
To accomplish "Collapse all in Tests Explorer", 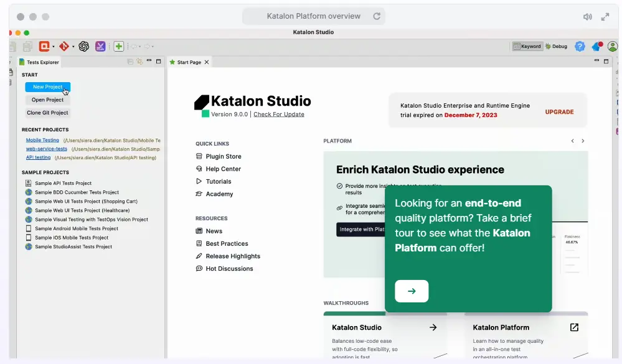I will (130, 62).
